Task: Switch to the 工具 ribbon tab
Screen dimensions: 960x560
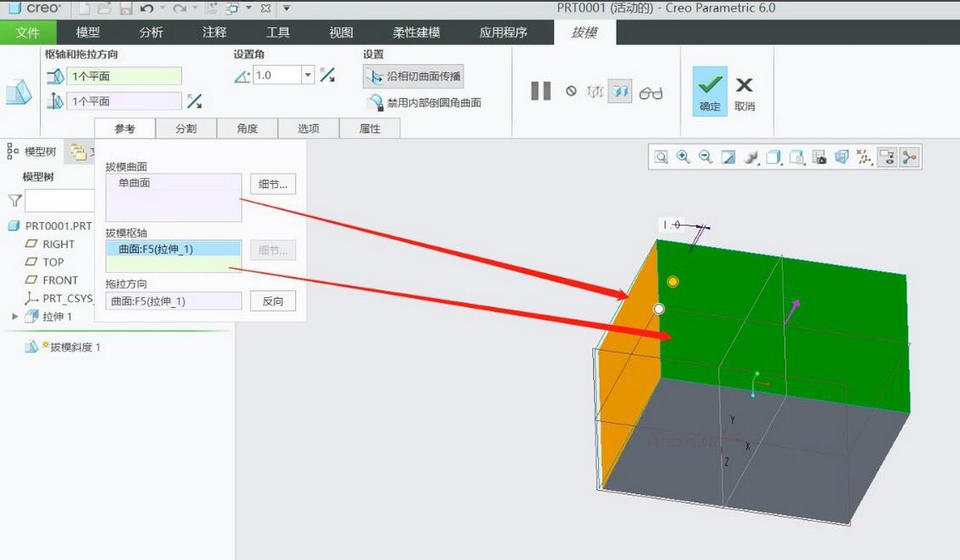Action: coord(277,32)
